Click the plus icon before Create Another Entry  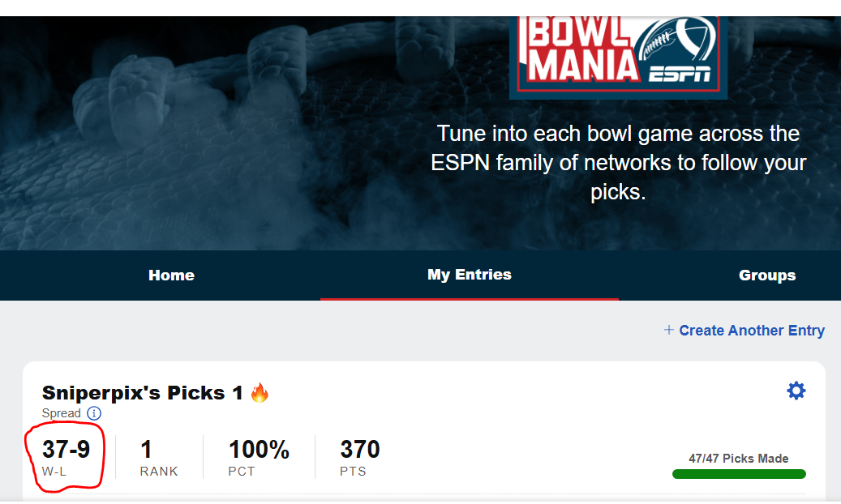pos(669,330)
